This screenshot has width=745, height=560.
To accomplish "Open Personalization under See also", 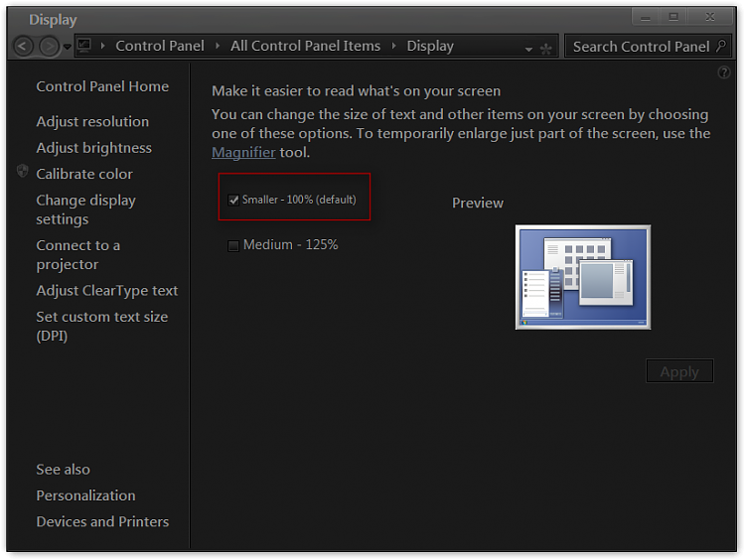I will pyautogui.click(x=86, y=495).
